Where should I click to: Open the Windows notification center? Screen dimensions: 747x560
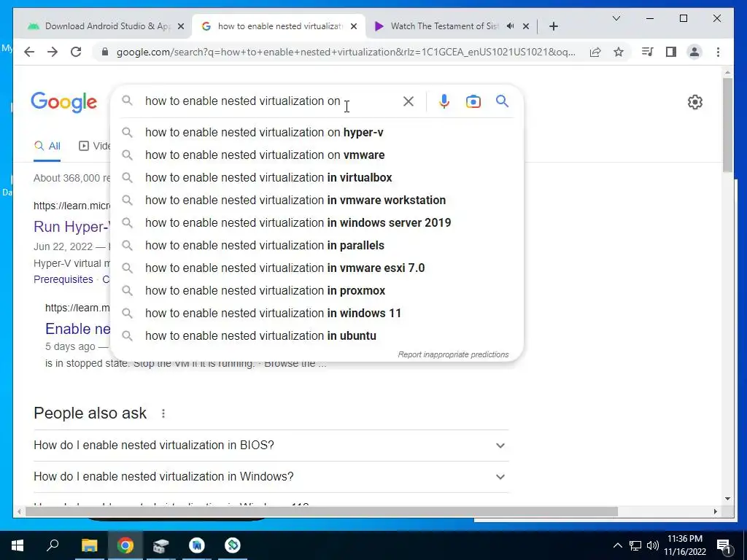(724, 545)
